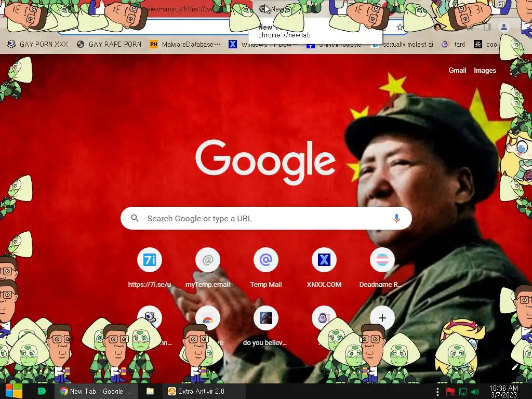532x399 pixels.
Task: Open the Images link
Action: [485, 70]
